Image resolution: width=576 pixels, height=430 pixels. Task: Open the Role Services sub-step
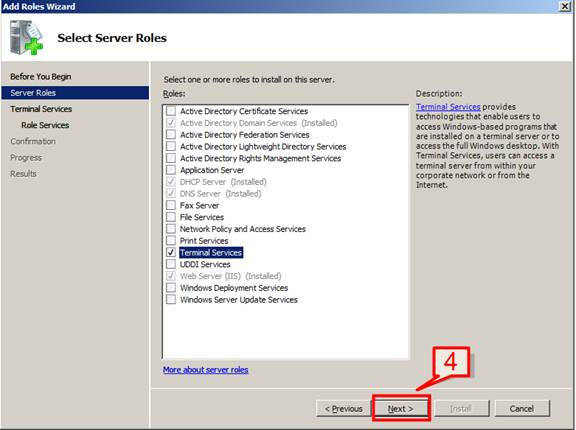coord(45,125)
